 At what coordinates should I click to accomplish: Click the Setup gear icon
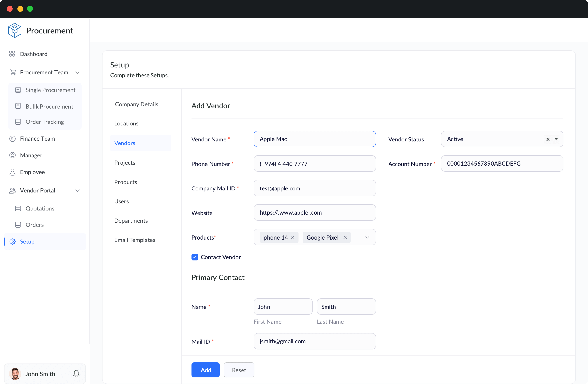pos(13,241)
